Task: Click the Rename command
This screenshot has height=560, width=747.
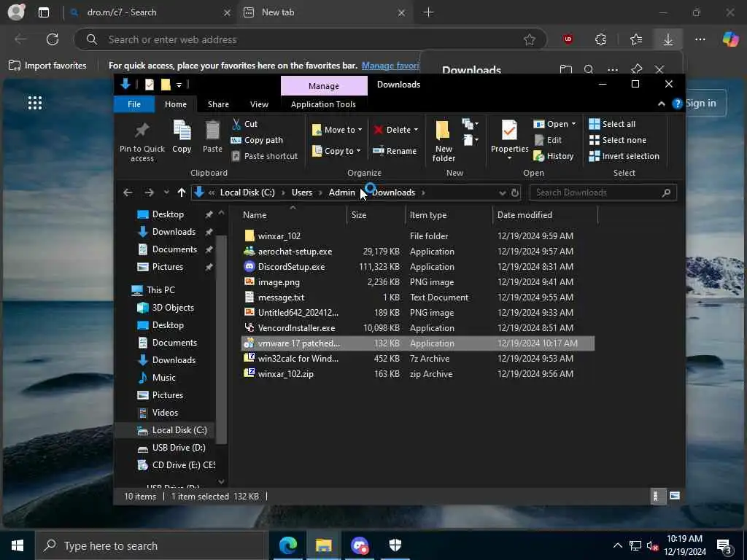Action: [395, 151]
